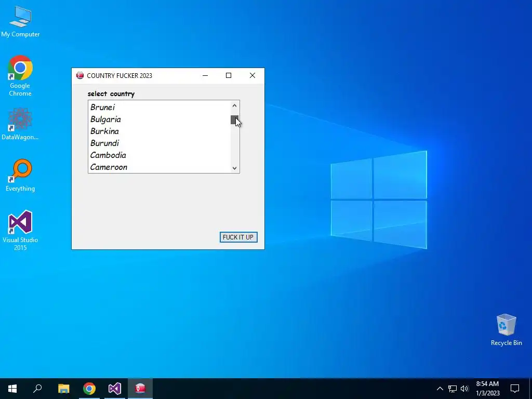The width and height of the screenshot is (532, 399).
Task: Open the Windows Start menu
Action: (x=12, y=389)
